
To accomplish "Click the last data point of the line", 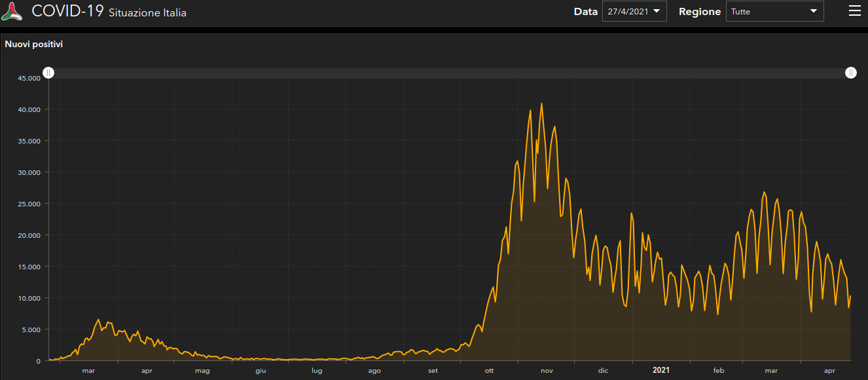I will tap(850, 296).
